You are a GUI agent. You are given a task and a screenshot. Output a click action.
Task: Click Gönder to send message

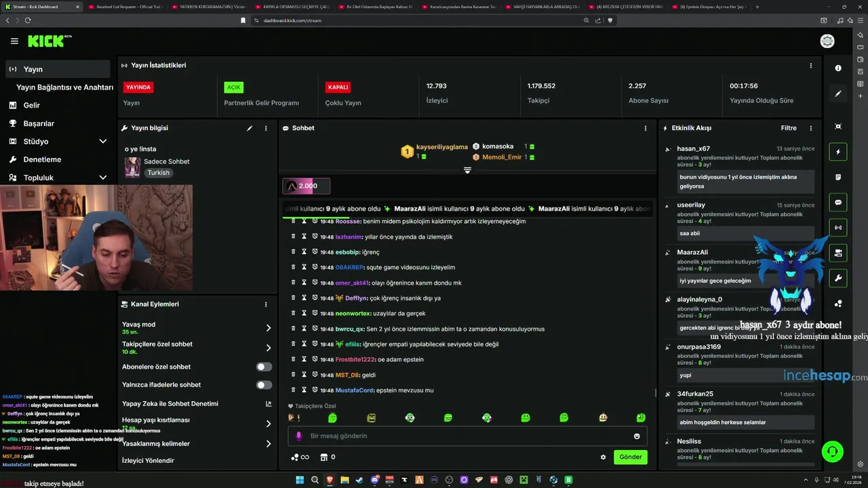631,457
